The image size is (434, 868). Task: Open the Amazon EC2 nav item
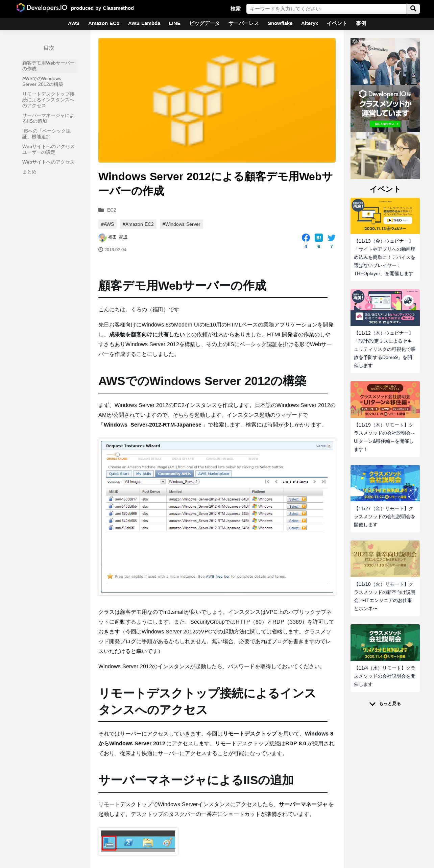[104, 23]
